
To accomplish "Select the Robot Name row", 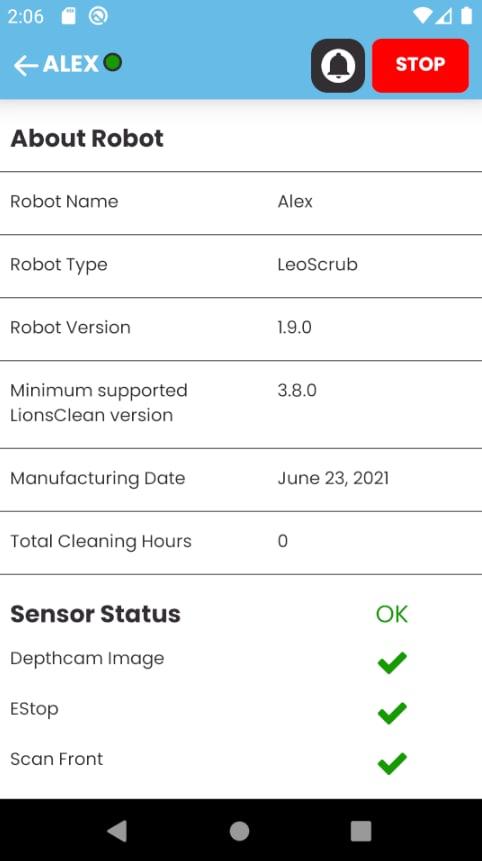I will click(x=241, y=203).
